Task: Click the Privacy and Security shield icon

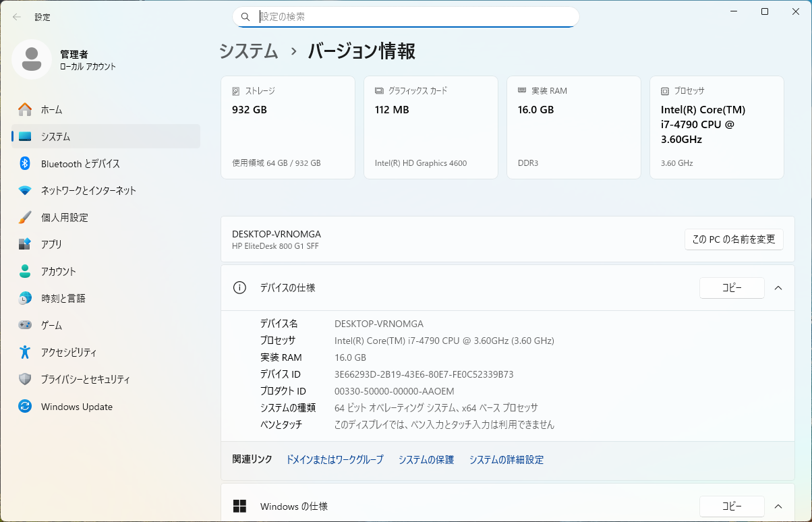Action: 25,379
